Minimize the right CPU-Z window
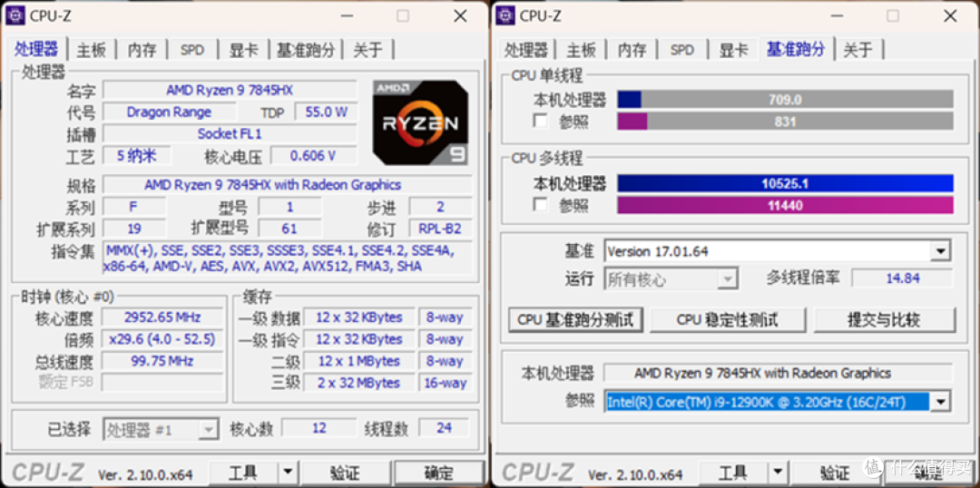 (x=835, y=16)
